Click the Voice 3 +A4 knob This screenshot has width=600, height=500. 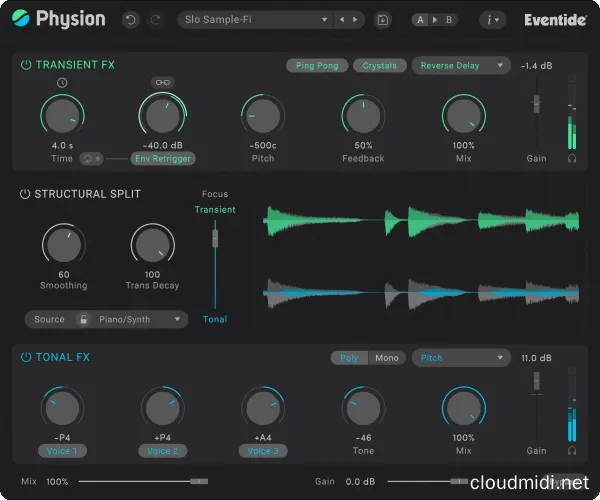coord(263,408)
